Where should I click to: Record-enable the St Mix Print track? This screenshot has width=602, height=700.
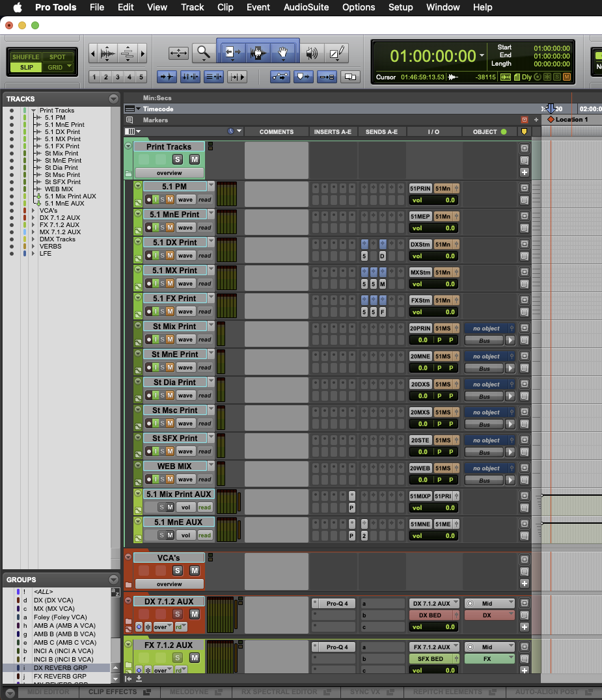(149, 340)
